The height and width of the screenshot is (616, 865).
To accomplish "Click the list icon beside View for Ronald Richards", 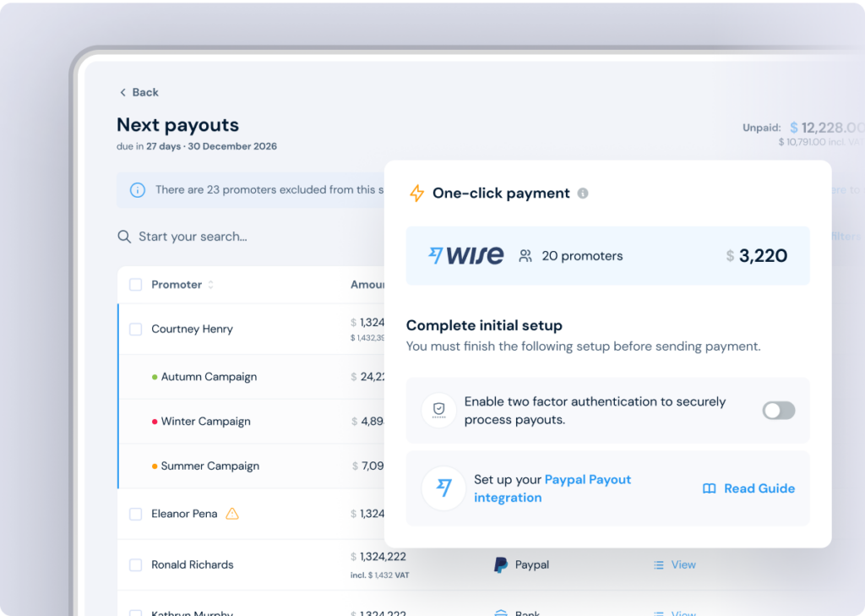I will pos(659,564).
